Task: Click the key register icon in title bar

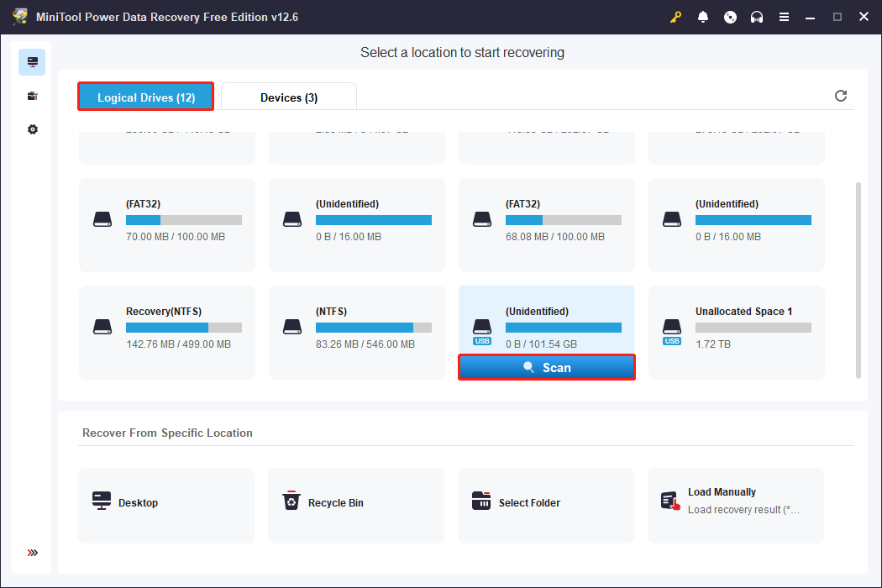Action: (676, 17)
